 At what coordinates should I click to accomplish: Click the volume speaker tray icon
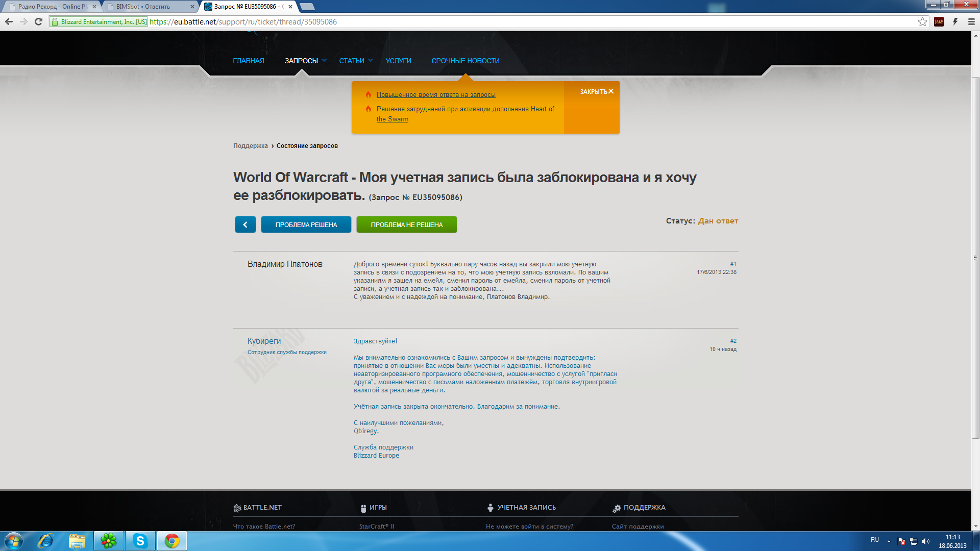(x=926, y=541)
